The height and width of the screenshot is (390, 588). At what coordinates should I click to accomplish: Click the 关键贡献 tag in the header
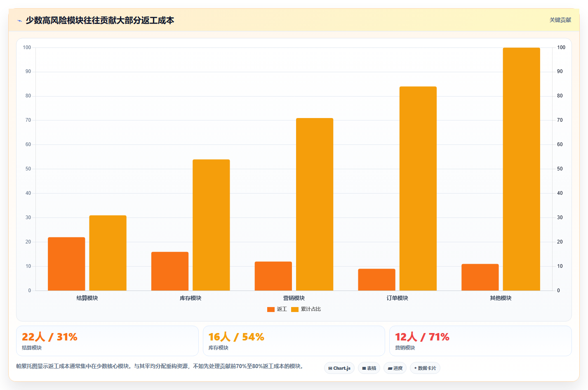pyautogui.click(x=560, y=20)
